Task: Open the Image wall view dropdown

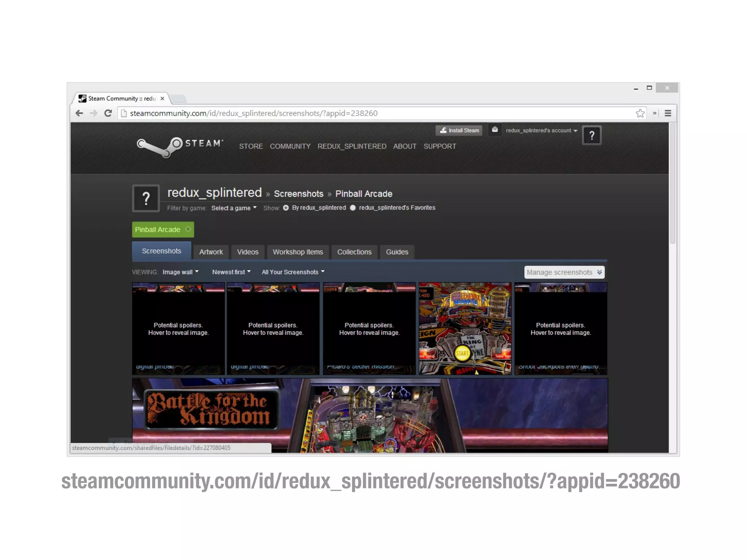Action: (181, 272)
